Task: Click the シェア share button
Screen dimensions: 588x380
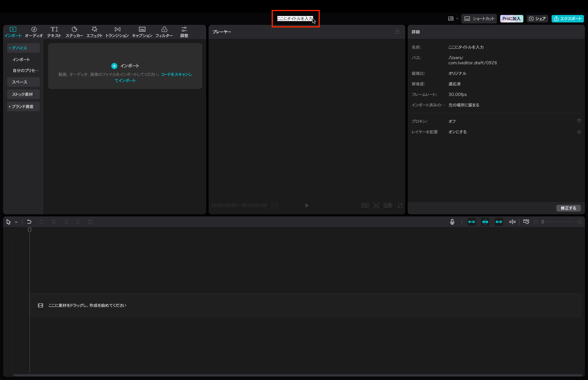Action: pos(537,19)
